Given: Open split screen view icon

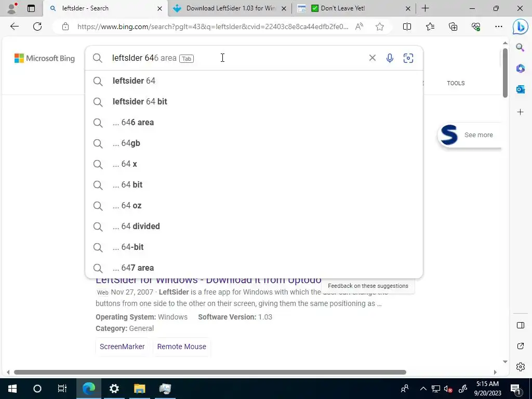Looking at the screenshot, I should [x=407, y=26].
